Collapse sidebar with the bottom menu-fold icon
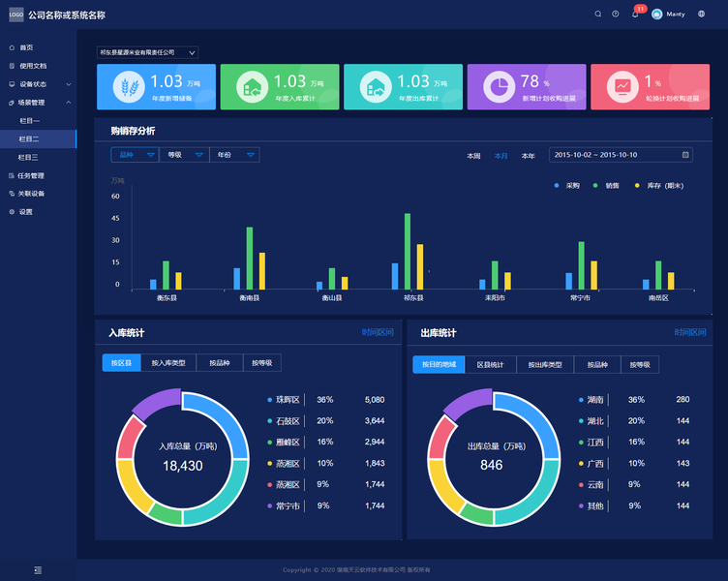This screenshot has width=728, height=581. tap(38, 569)
